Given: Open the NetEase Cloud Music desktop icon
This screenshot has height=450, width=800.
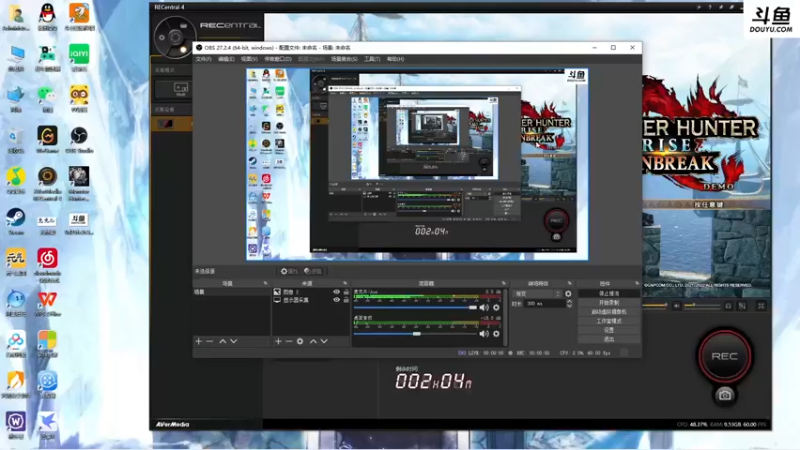Looking at the screenshot, I should (47, 263).
